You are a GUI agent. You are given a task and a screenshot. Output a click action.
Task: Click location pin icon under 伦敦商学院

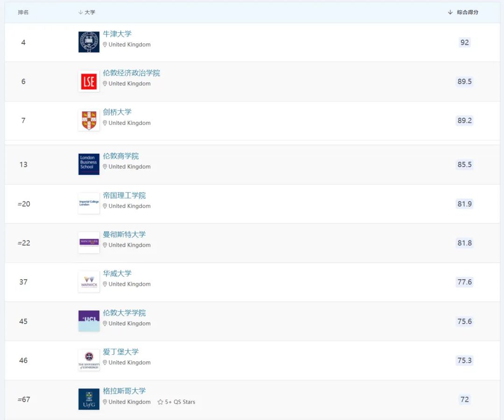105,167
